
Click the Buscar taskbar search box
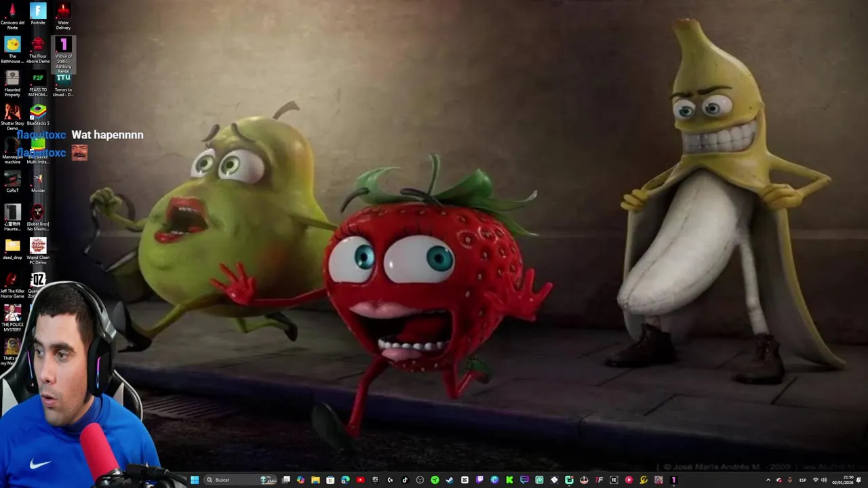(x=240, y=480)
